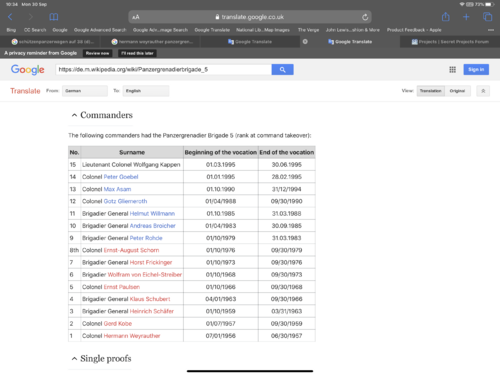The width and height of the screenshot is (500, 375).
Task: Select the Translation view toggle
Action: (x=430, y=91)
